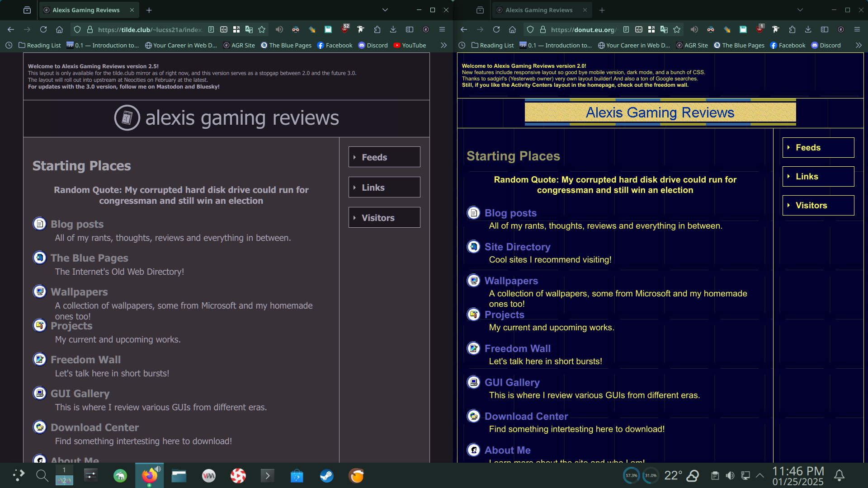This screenshot has width=868, height=488.
Task: Open YouTube bookmark in left window
Action: pyautogui.click(x=410, y=45)
